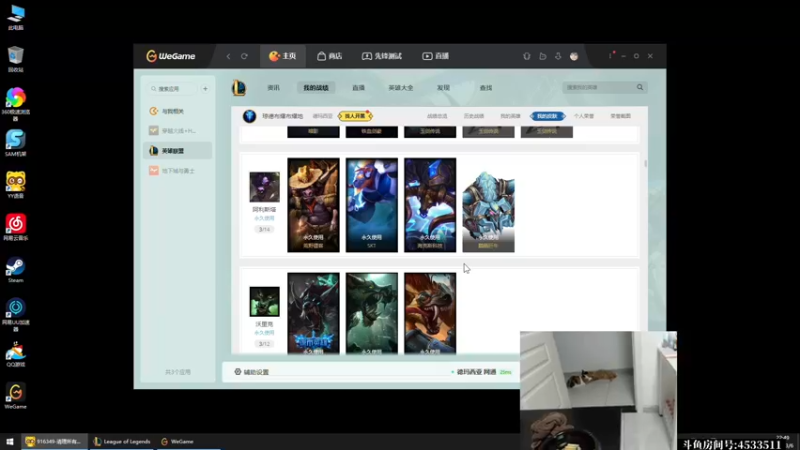Open the 网易UU加速器 desktop icon

16,315
